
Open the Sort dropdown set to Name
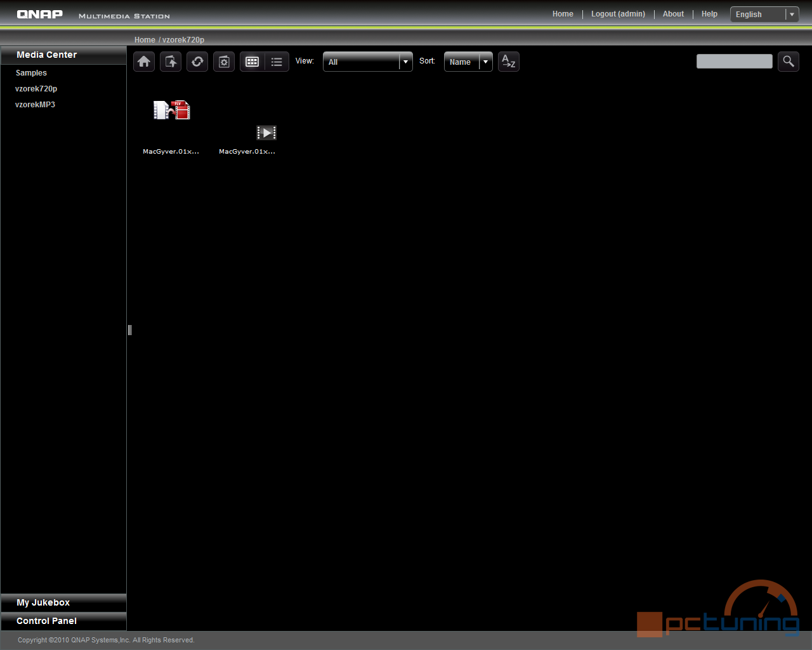pyautogui.click(x=468, y=62)
